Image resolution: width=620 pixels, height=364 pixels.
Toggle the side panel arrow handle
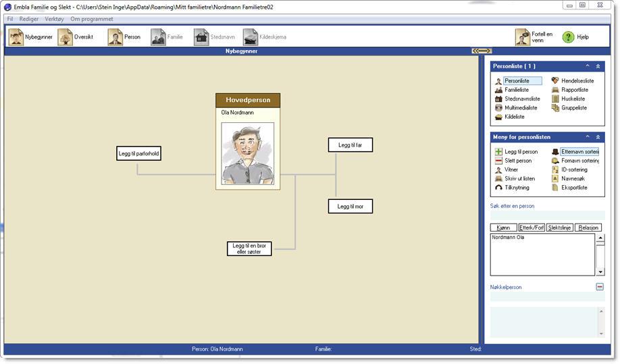point(481,51)
